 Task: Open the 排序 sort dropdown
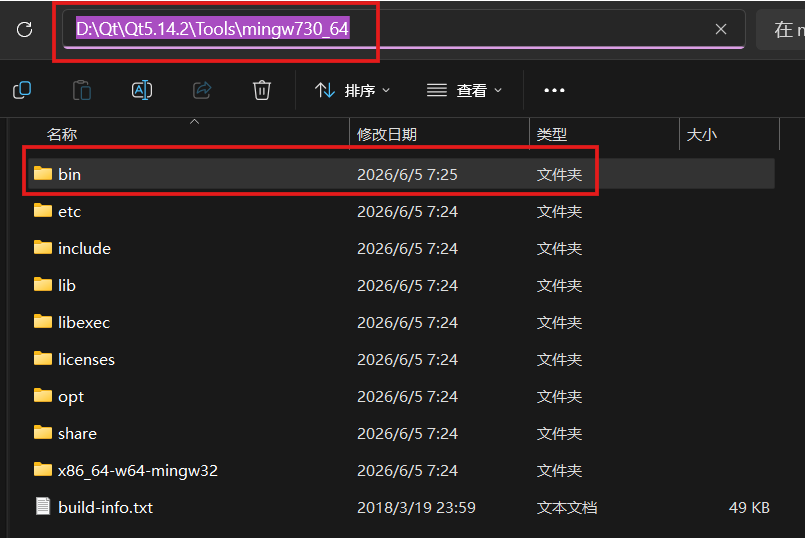coord(353,91)
